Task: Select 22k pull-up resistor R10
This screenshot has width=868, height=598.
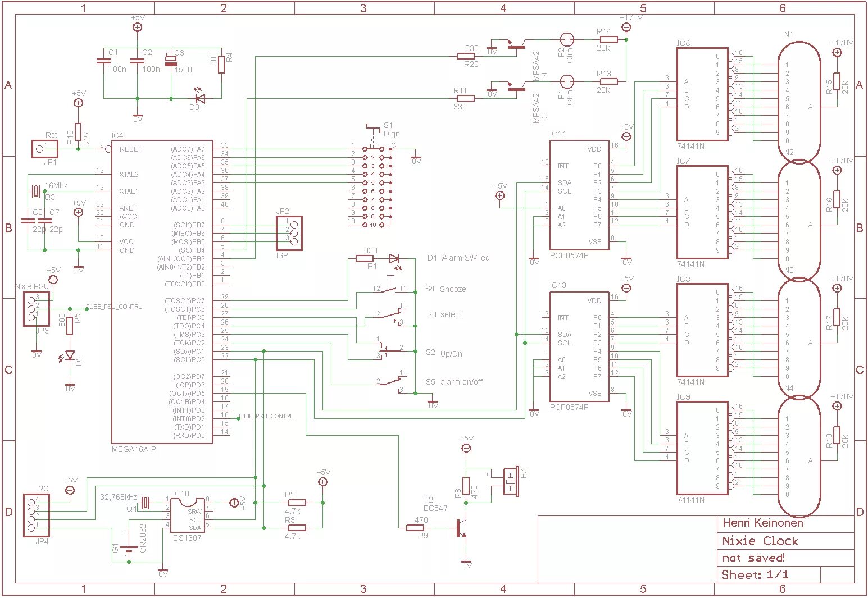Action: [78, 133]
